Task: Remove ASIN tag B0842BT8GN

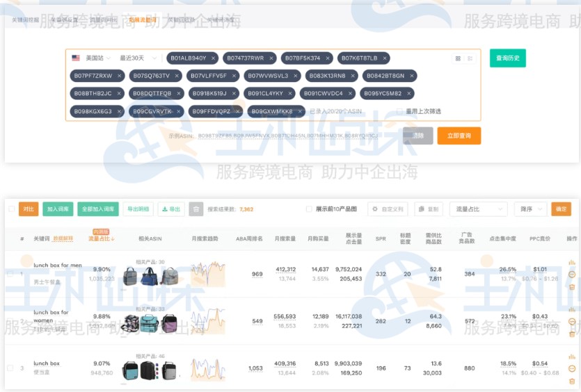Action: [412, 76]
